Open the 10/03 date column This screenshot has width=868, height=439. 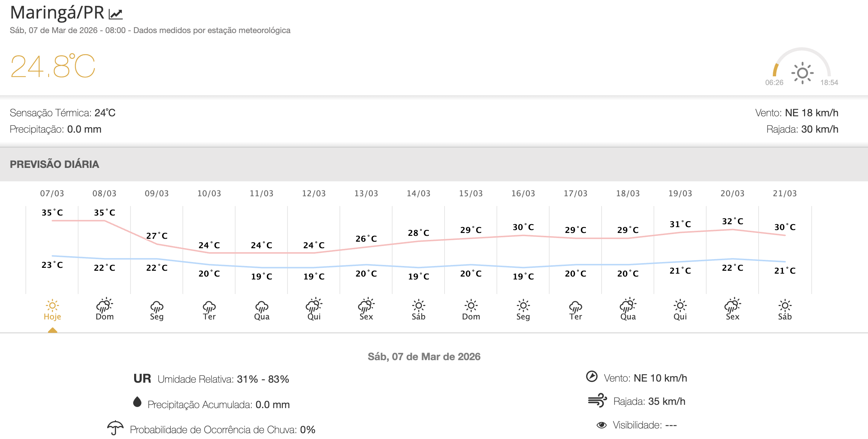[209, 194]
